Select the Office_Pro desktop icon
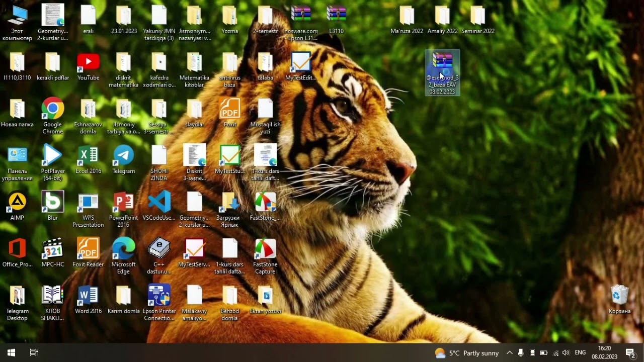644x362 pixels. [x=17, y=253]
